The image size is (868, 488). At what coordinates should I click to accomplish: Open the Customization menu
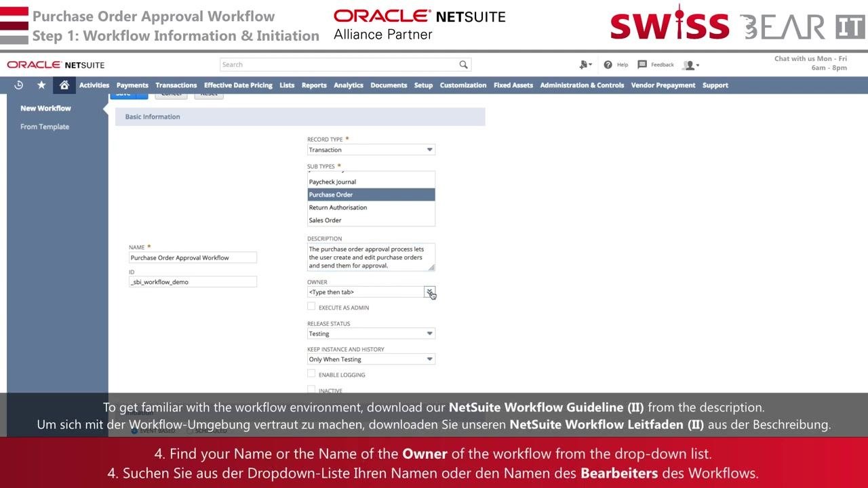(463, 85)
